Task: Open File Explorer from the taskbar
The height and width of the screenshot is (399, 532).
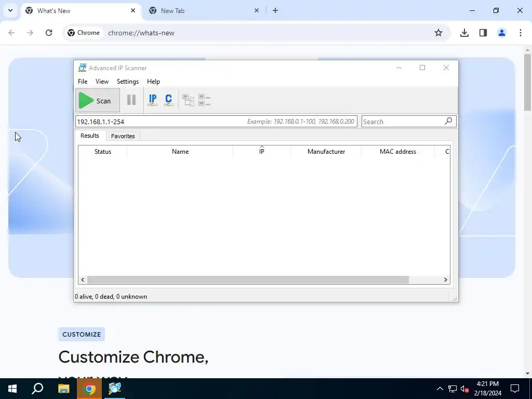Action: point(63,389)
